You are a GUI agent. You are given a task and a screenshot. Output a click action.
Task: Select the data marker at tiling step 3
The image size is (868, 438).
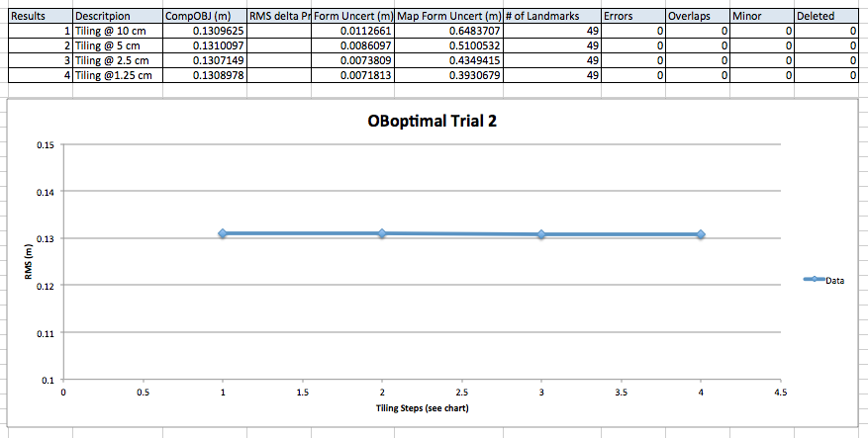[541, 234]
